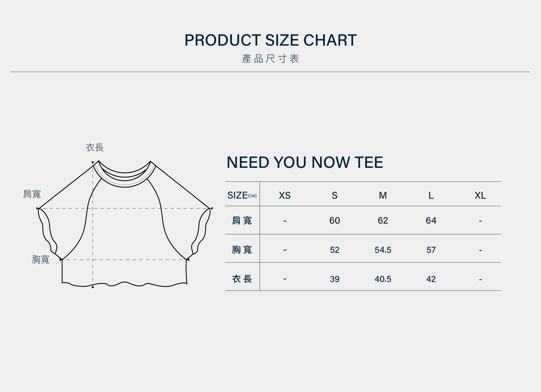This screenshot has height=392, width=541.
Task: Click the shoulder width value 60
Action: (x=334, y=221)
